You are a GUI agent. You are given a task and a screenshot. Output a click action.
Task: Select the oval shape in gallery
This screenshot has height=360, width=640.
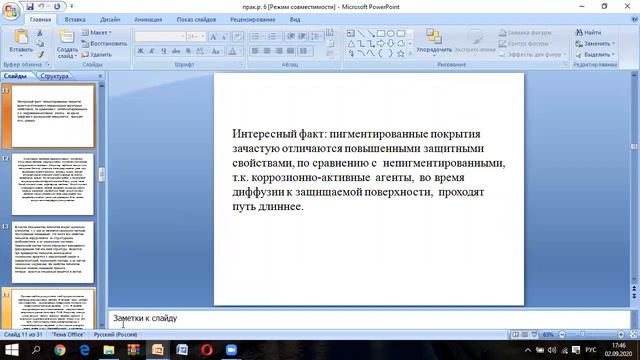[x=391, y=33]
